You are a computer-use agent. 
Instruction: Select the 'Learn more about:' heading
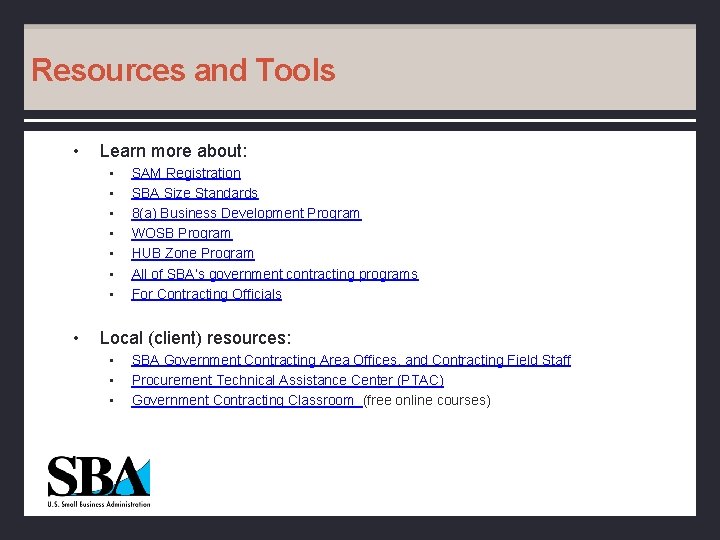[174, 151]
